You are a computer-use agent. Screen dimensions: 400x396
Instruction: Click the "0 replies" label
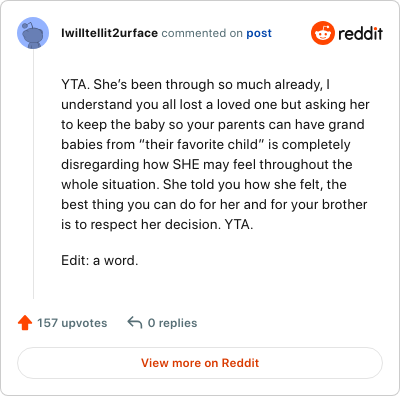pyautogui.click(x=172, y=323)
